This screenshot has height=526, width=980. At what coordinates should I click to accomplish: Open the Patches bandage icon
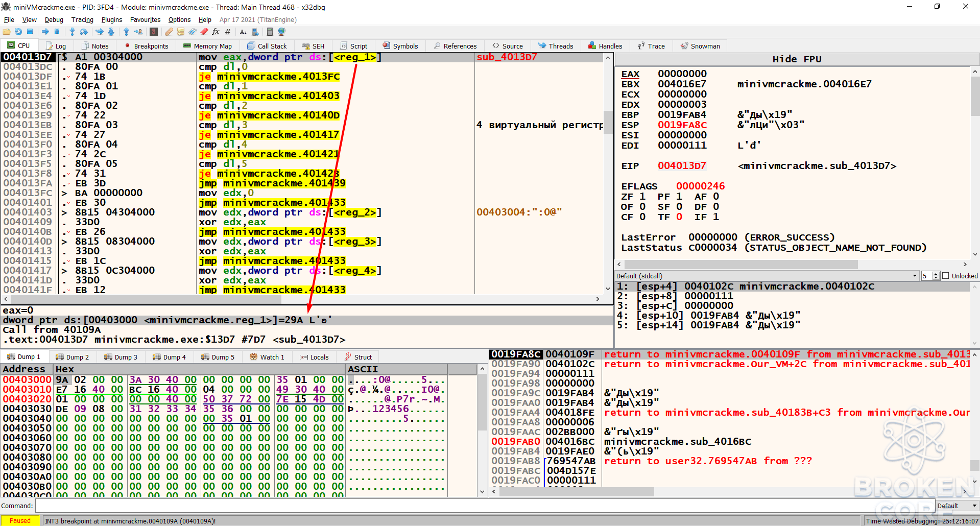click(169, 32)
